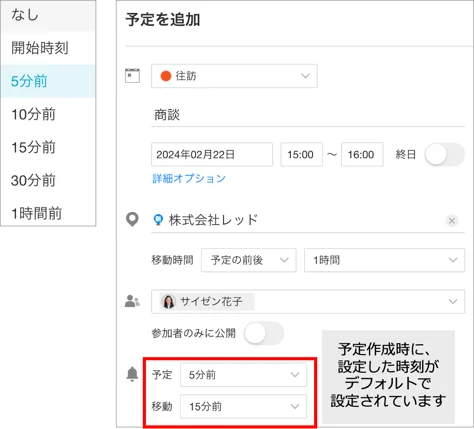474x429 pixels.
Task: Choose なし in the reminder list
Action: 48,15
